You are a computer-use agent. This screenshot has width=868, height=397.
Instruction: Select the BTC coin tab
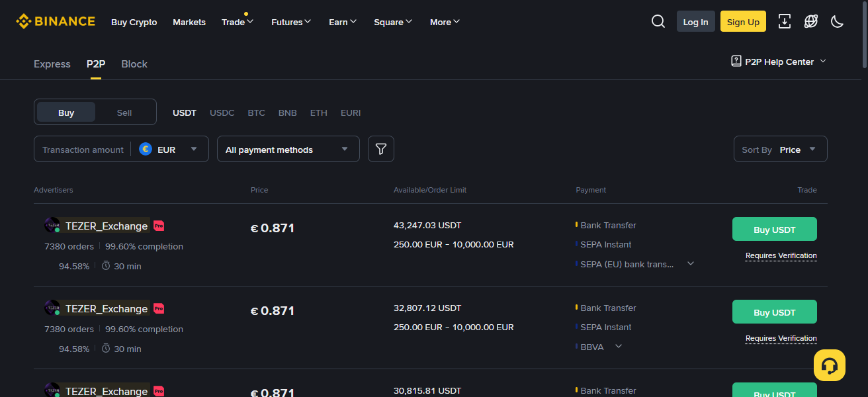257,112
